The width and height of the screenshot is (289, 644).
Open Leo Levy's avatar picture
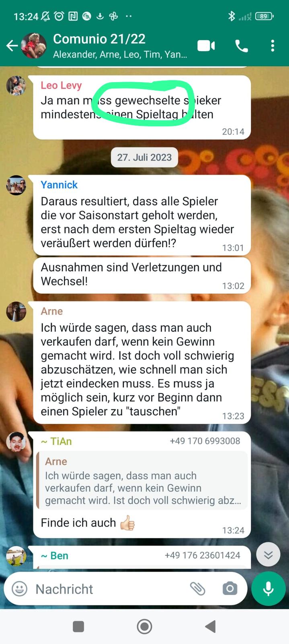tap(16, 85)
